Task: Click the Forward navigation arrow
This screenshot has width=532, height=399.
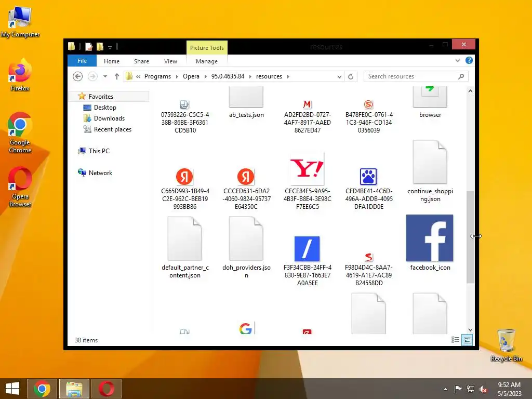Action: pyautogui.click(x=92, y=76)
